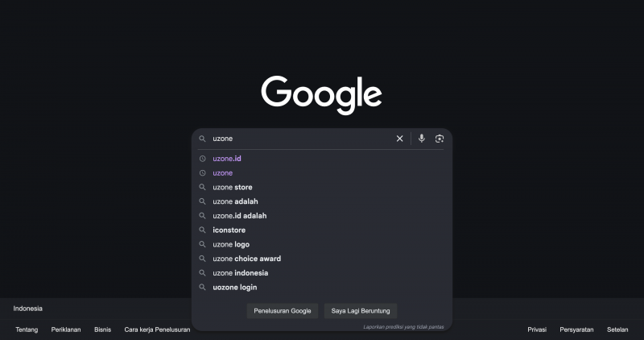Open the Tentang footer link

pos(27,330)
